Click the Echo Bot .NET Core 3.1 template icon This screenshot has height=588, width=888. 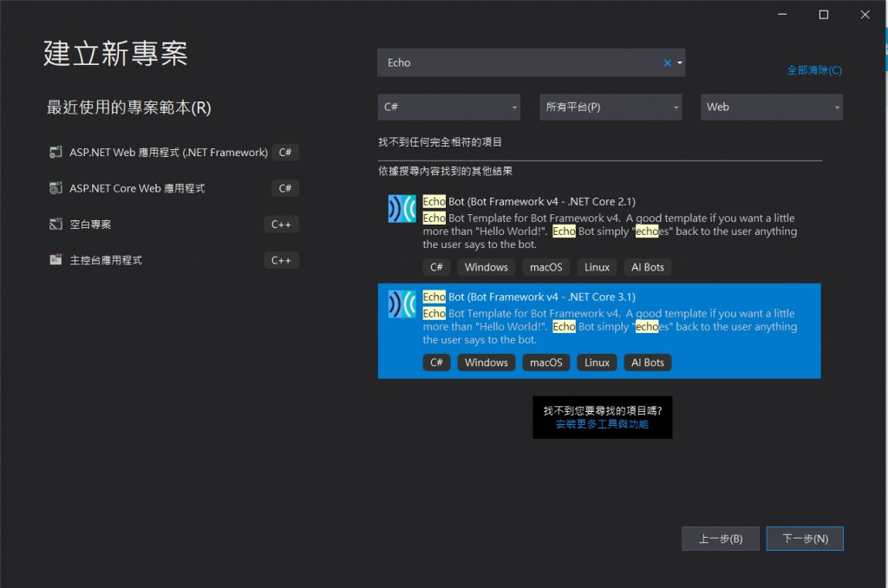coord(402,304)
